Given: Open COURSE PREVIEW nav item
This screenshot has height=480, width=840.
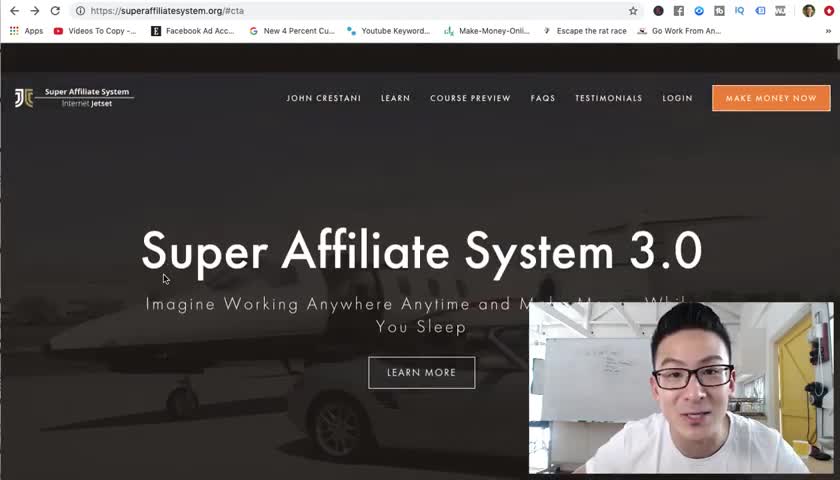Looking at the screenshot, I should point(470,98).
